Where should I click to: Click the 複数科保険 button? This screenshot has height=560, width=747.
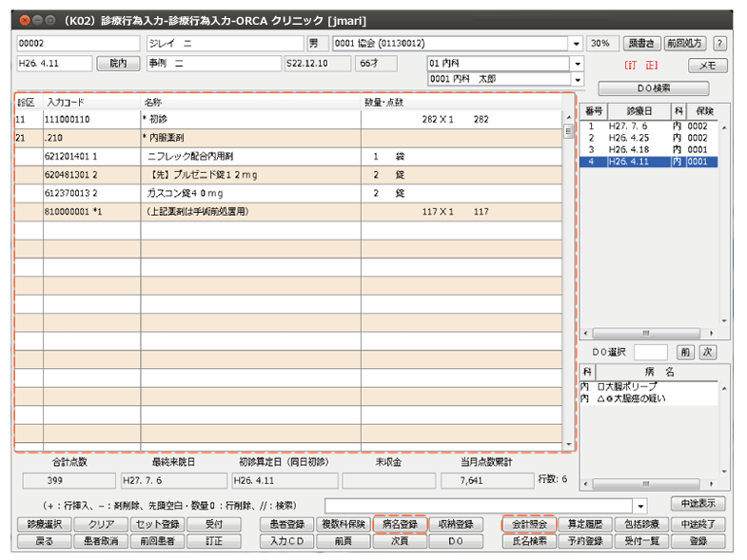(x=343, y=524)
